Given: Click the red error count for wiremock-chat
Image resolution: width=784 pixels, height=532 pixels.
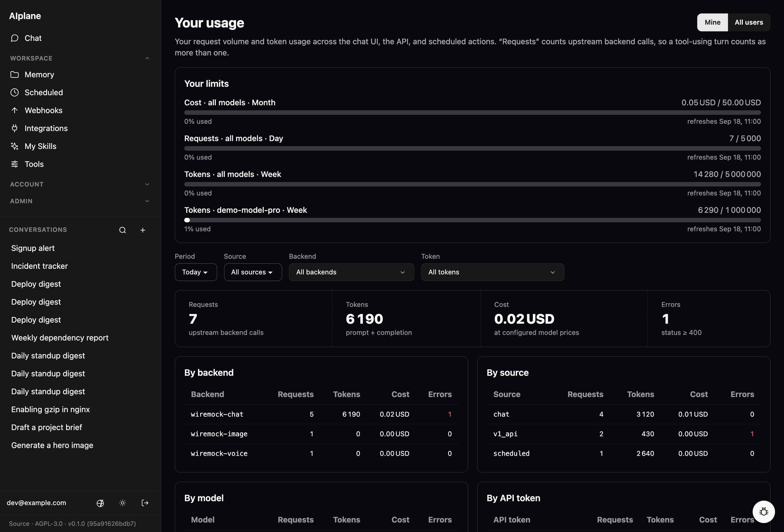Looking at the screenshot, I should (450, 414).
